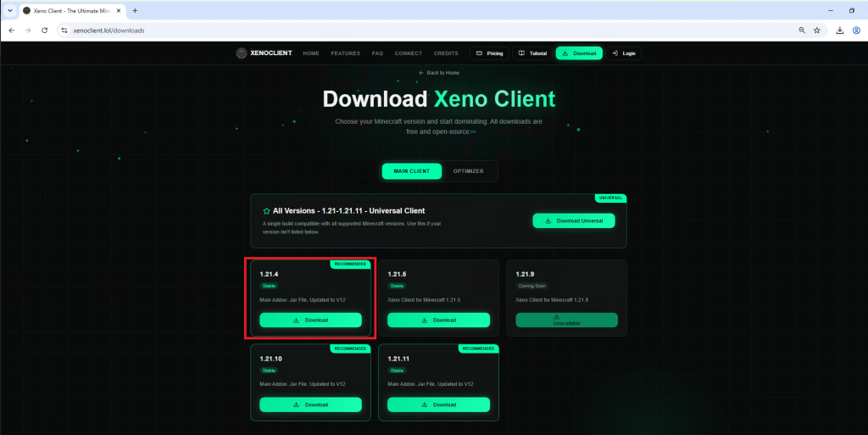
Task: Click the browser back arrow
Action: tap(12, 31)
